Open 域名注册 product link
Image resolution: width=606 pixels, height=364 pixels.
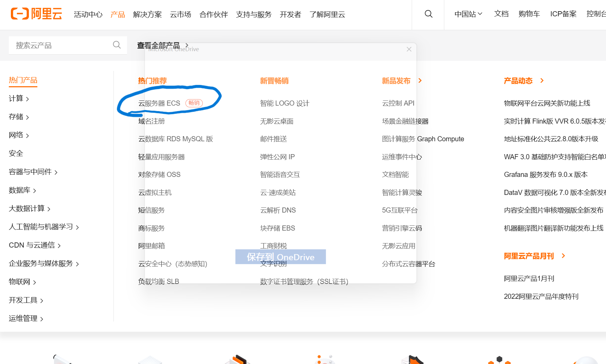(x=151, y=121)
